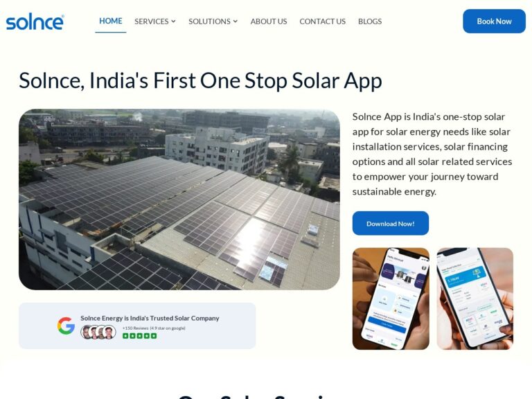Image resolution: width=532 pixels, height=399 pixels.
Task: Open the right phone app screenshot
Action: [x=475, y=299]
